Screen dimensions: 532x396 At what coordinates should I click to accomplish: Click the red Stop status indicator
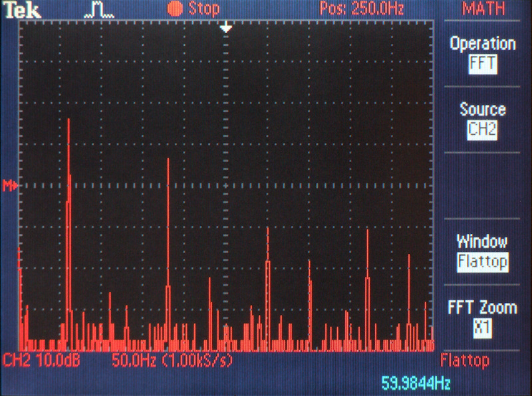pos(194,9)
